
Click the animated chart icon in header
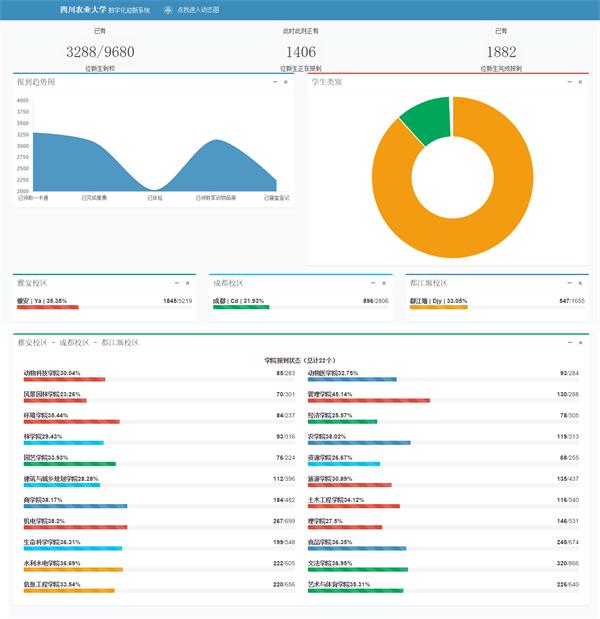(x=168, y=10)
